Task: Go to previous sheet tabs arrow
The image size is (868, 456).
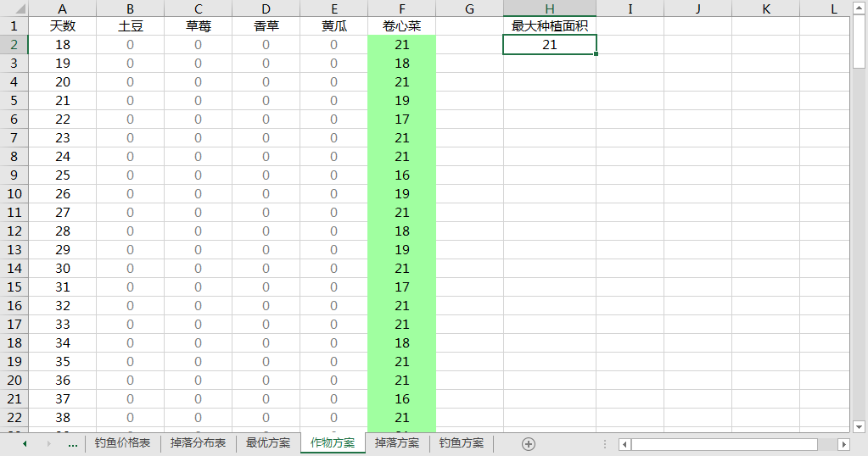Action: 25,444
